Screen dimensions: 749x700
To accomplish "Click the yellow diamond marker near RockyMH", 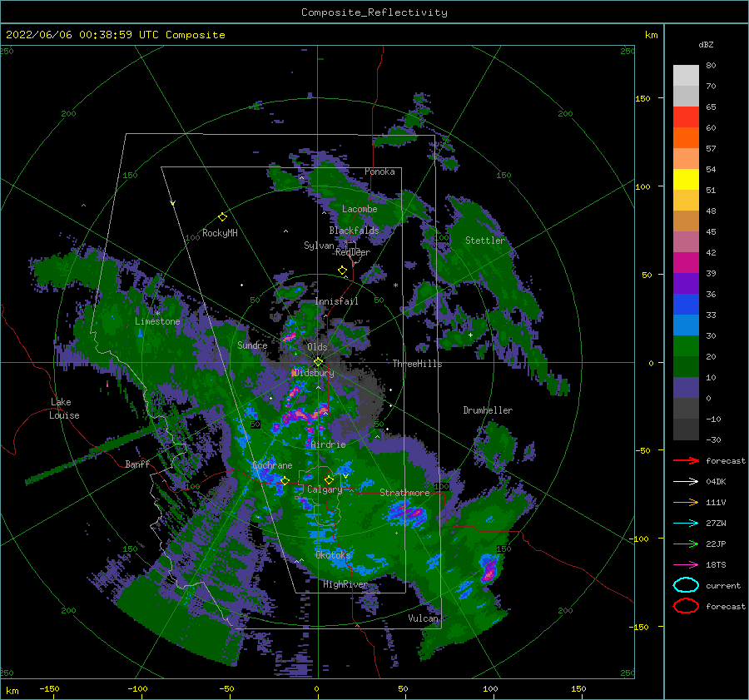I will (222, 217).
